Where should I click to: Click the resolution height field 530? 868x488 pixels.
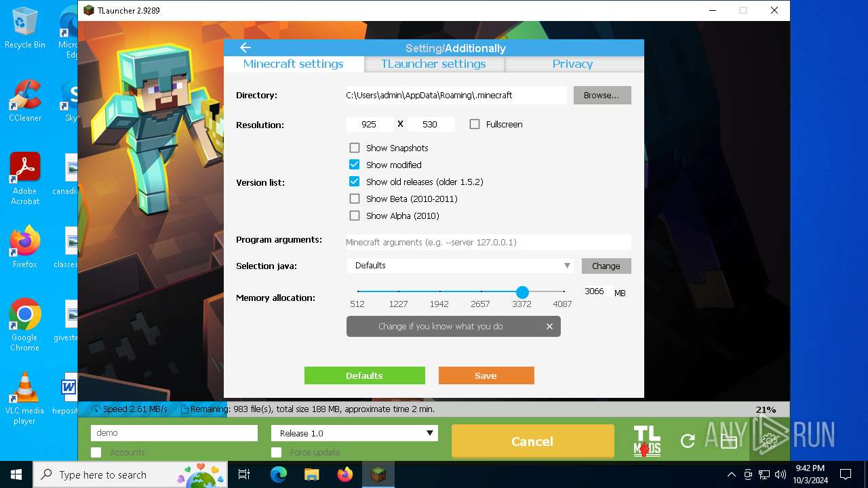pyautogui.click(x=430, y=124)
